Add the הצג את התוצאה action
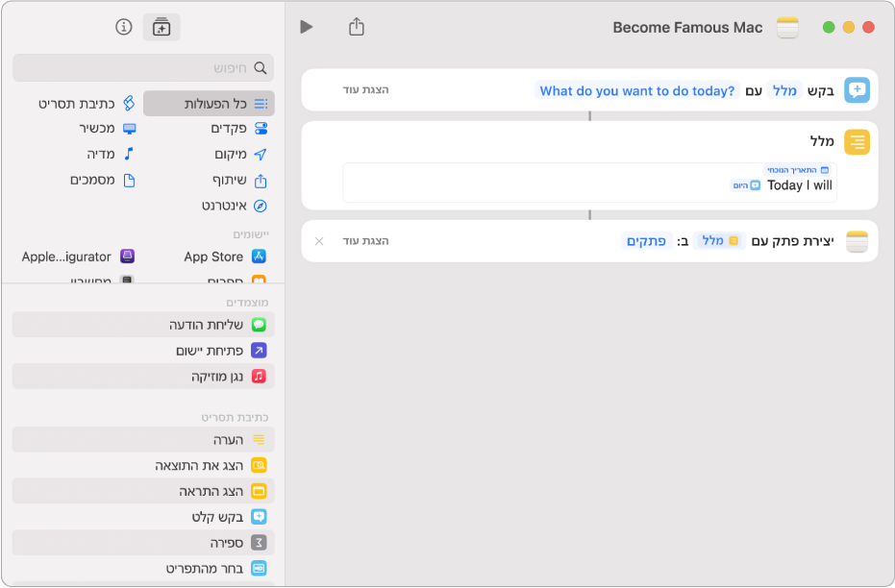 click(x=143, y=465)
